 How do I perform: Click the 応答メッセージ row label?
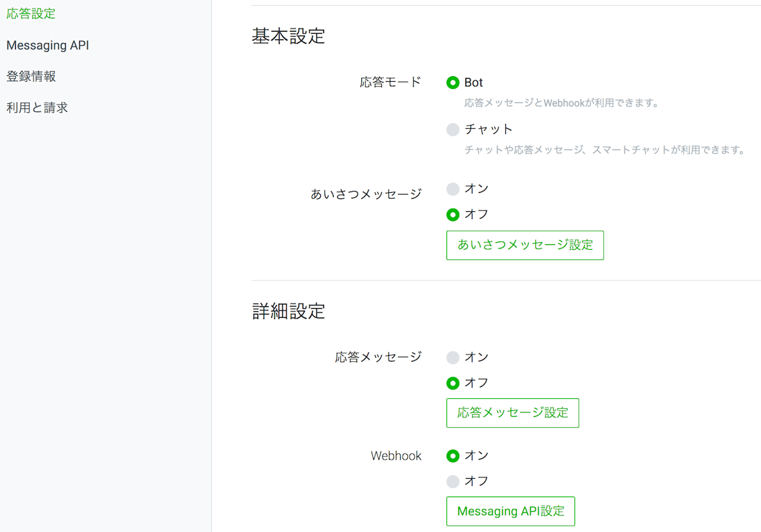(x=378, y=358)
